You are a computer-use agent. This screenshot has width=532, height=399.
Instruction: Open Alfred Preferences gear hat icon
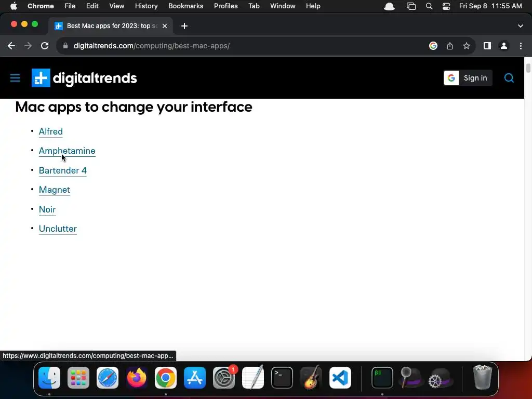coord(441,378)
